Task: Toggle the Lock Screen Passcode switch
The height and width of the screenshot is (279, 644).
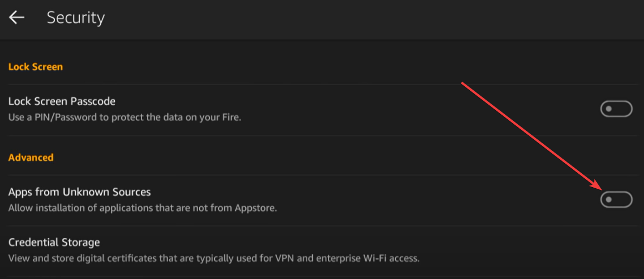Action: pyautogui.click(x=616, y=109)
